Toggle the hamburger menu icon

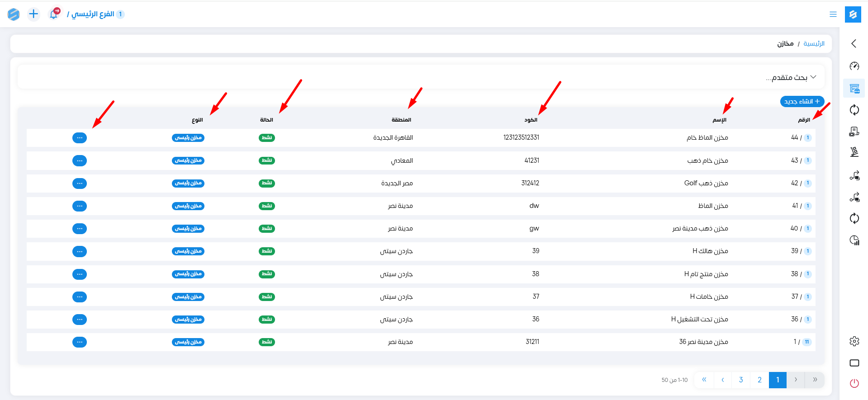pos(833,14)
